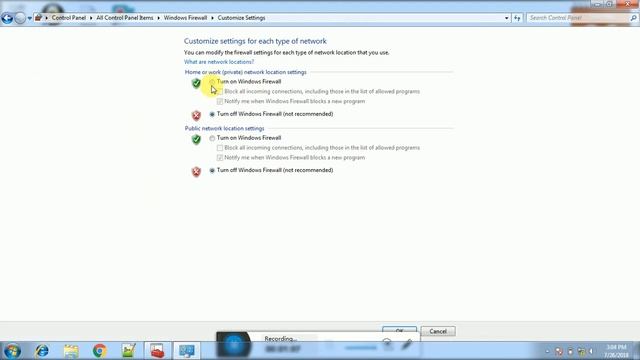Refresh the page with the refresh button
This screenshot has width=640, height=360.
coord(517,18)
